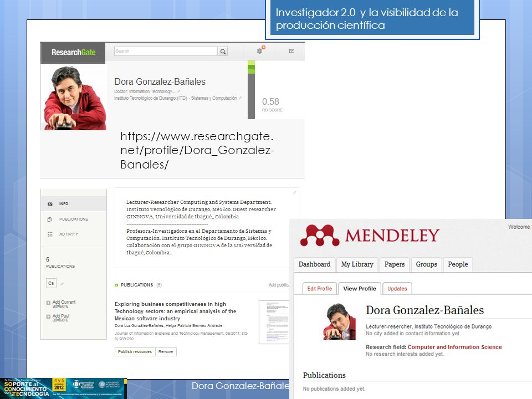Open the Mendeley Papers tab
The height and width of the screenshot is (399, 532).
click(395, 264)
